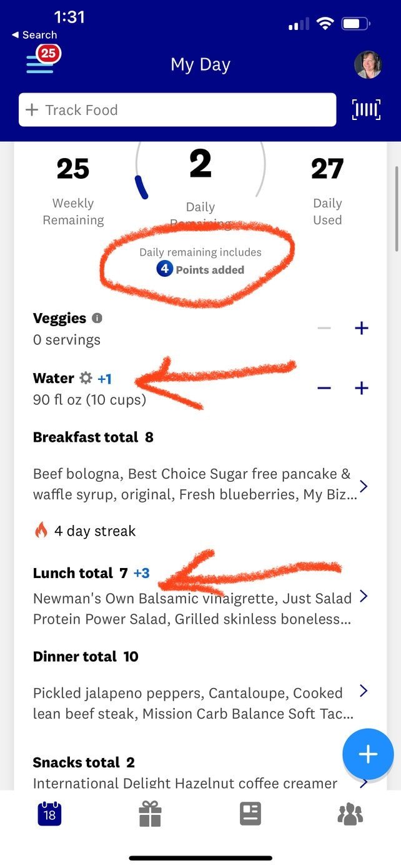Screen dimensions: 401x868
Task: Tap the Veggies info icon
Action: pyautogui.click(x=97, y=318)
